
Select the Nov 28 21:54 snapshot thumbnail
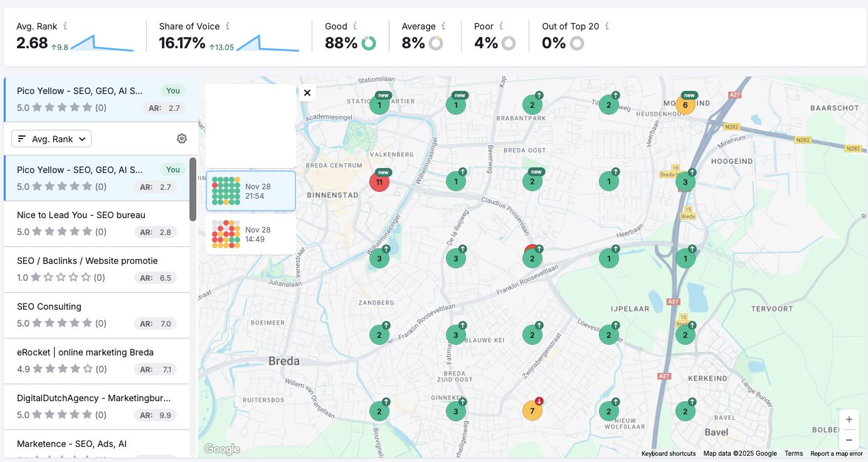251,191
